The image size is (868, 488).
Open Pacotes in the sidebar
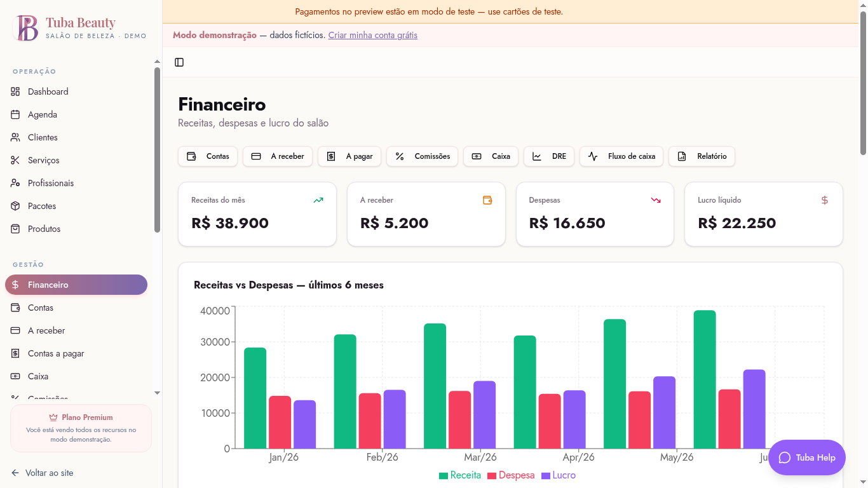[76, 206]
